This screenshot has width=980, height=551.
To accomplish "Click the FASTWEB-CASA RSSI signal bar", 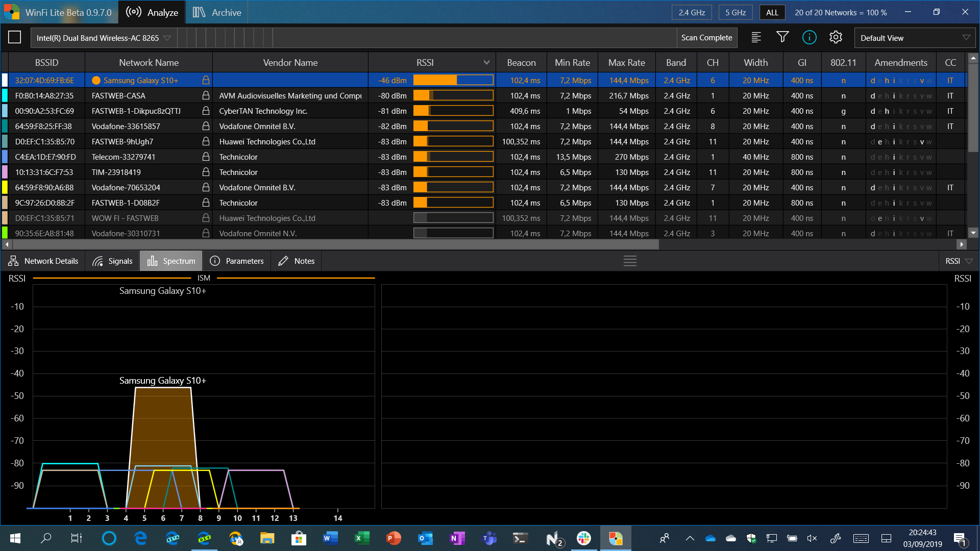I will coord(453,95).
